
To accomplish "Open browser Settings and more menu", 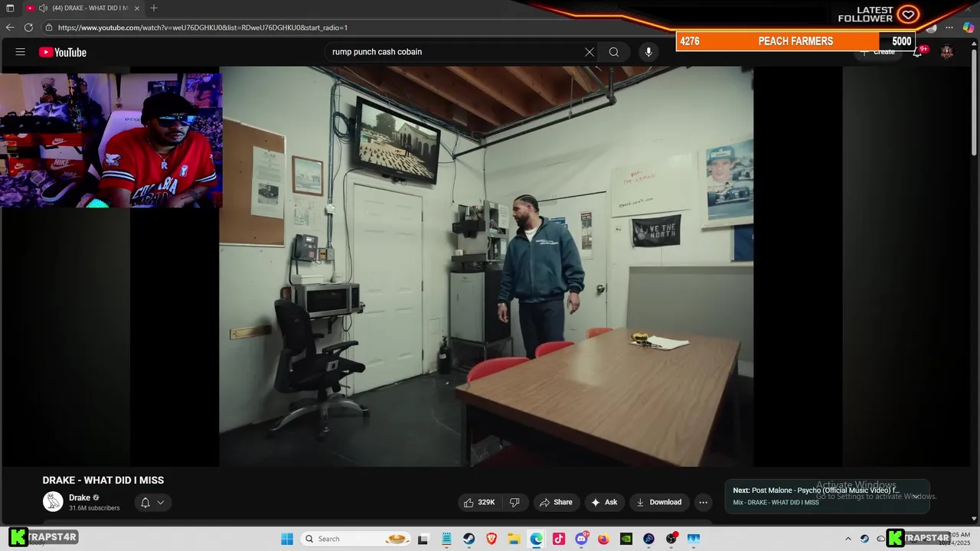I will 949,28.
